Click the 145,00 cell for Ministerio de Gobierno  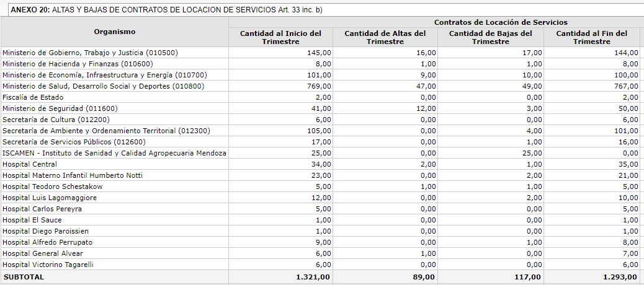[x=319, y=53]
